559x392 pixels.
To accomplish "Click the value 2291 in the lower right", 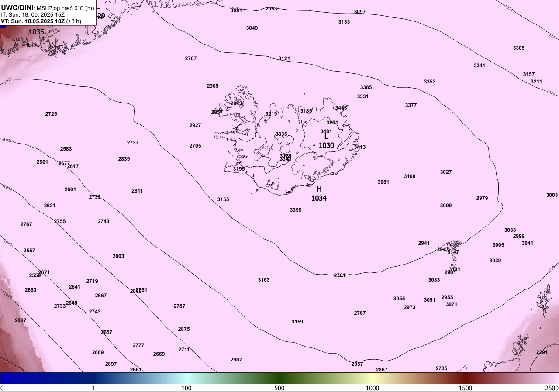I will [542, 352].
